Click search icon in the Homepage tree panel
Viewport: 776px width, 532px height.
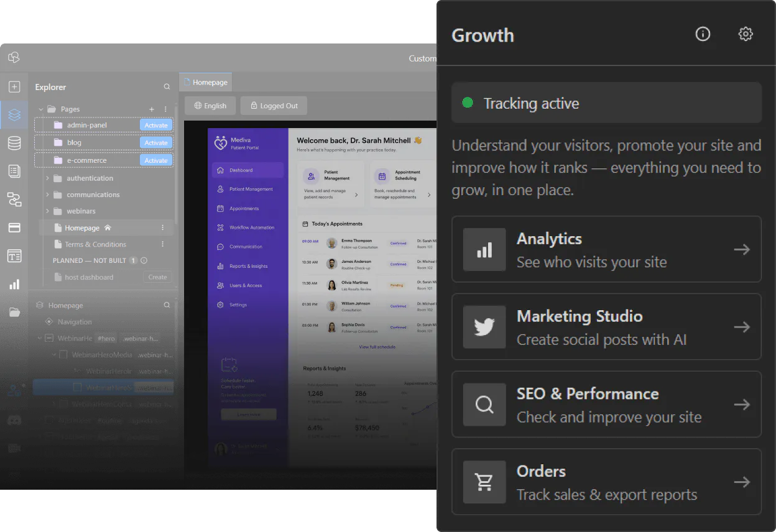click(167, 305)
